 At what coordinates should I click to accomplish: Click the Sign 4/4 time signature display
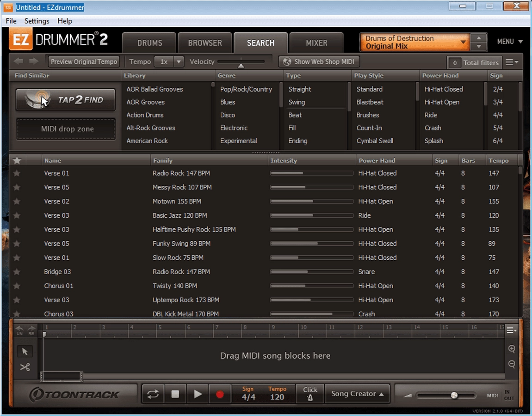coord(248,394)
